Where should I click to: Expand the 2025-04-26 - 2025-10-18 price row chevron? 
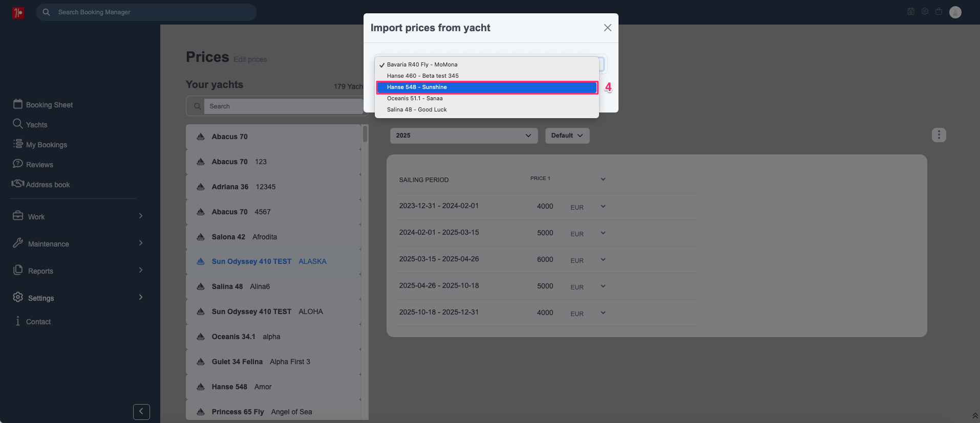603,286
